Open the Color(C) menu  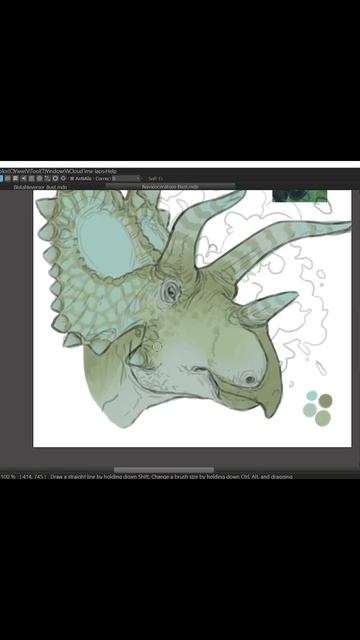pyautogui.click(x=6, y=171)
